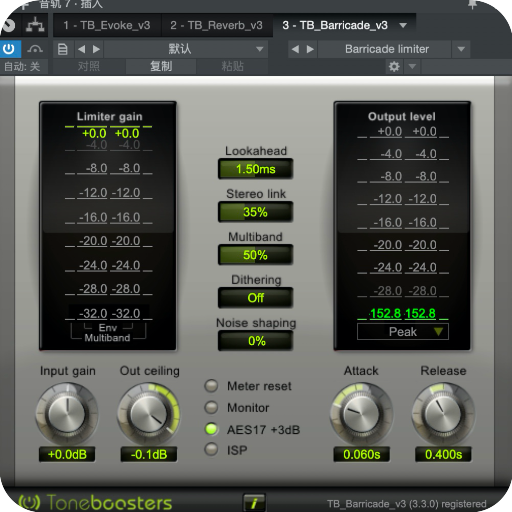Click the pin icon in title bar

473,4
